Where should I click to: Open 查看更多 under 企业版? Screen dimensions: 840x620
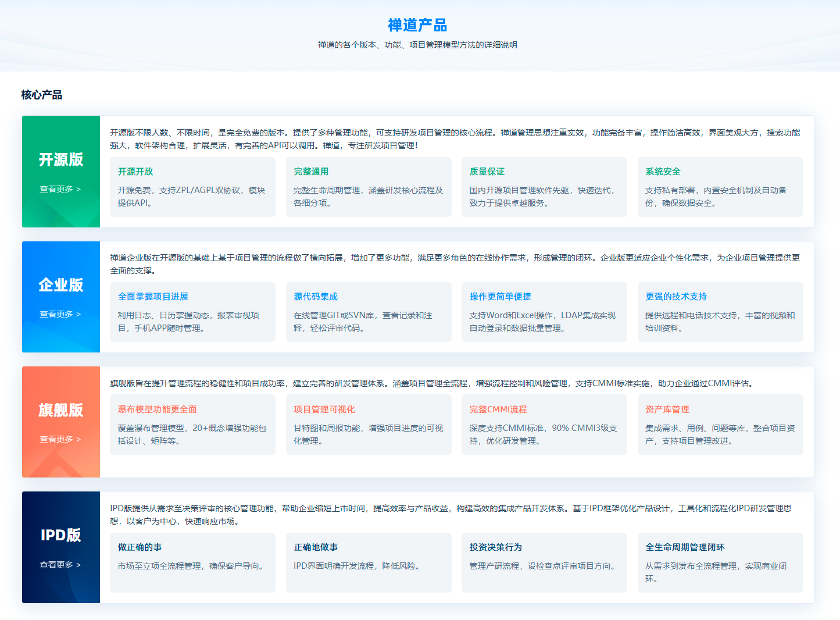(60, 314)
